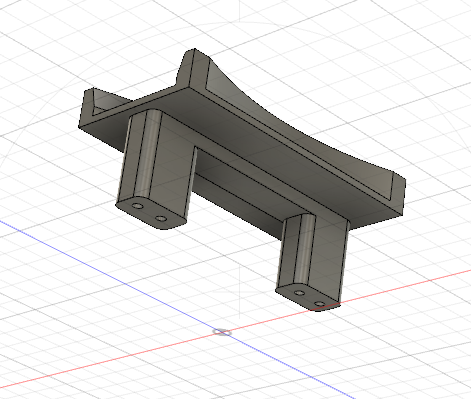Screen dimensions: 471x399
Task: Select the origin point marker on the grid
Action: point(222,332)
